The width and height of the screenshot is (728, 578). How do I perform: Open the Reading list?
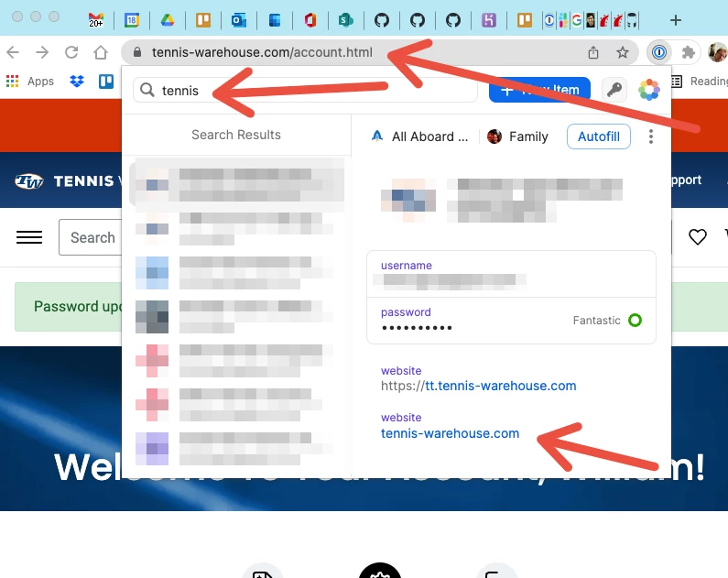[x=700, y=82]
